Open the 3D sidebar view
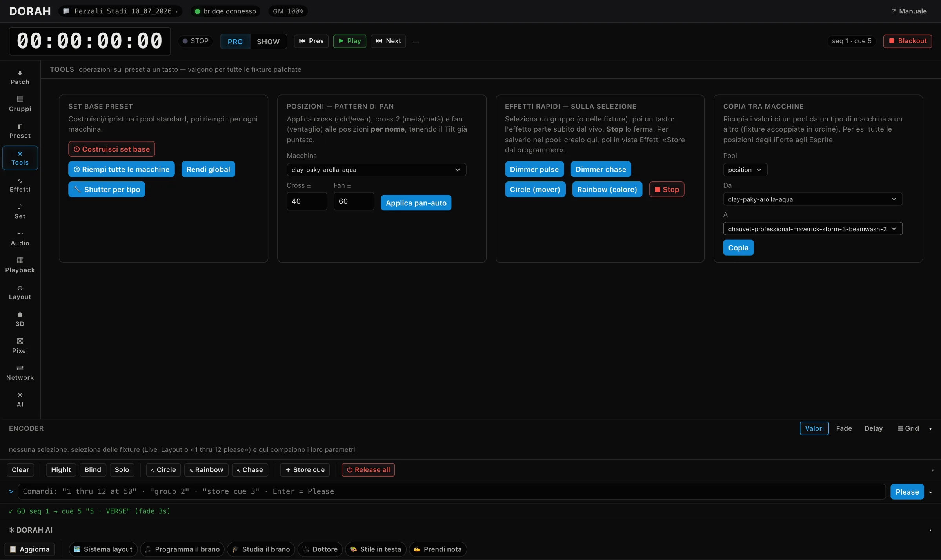The height and width of the screenshot is (560, 941). coord(20,319)
